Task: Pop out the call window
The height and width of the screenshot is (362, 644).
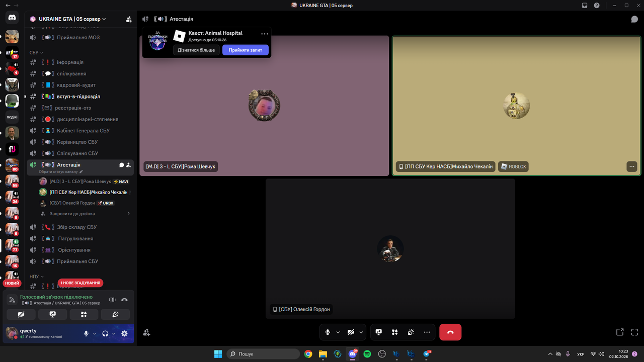Action: tap(620, 332)
